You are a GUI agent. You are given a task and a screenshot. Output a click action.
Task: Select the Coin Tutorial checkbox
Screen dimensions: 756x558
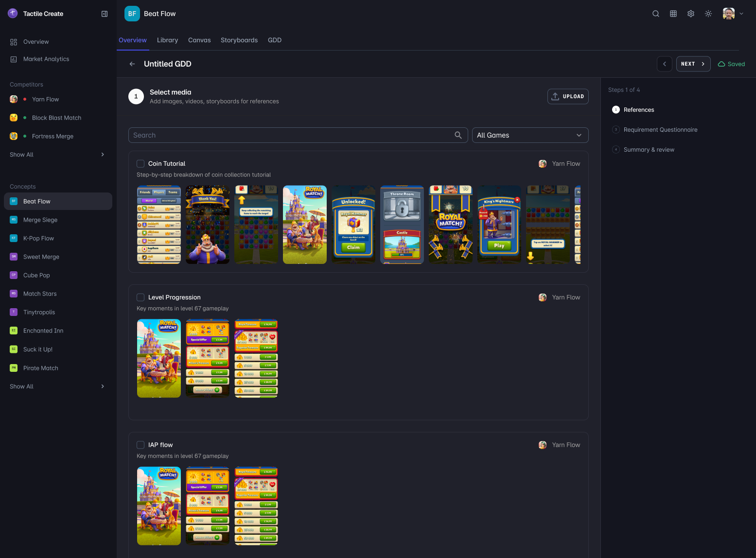[141, 164]
